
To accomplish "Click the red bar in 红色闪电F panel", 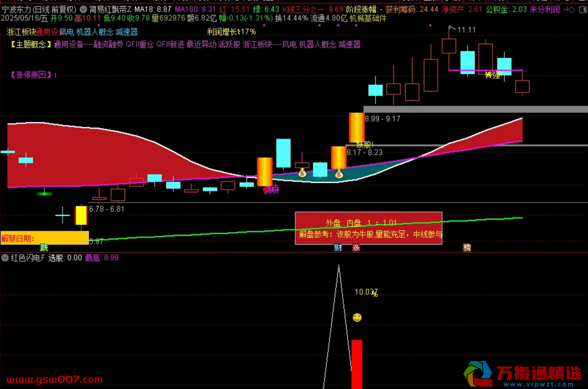I will click(357, 364).
